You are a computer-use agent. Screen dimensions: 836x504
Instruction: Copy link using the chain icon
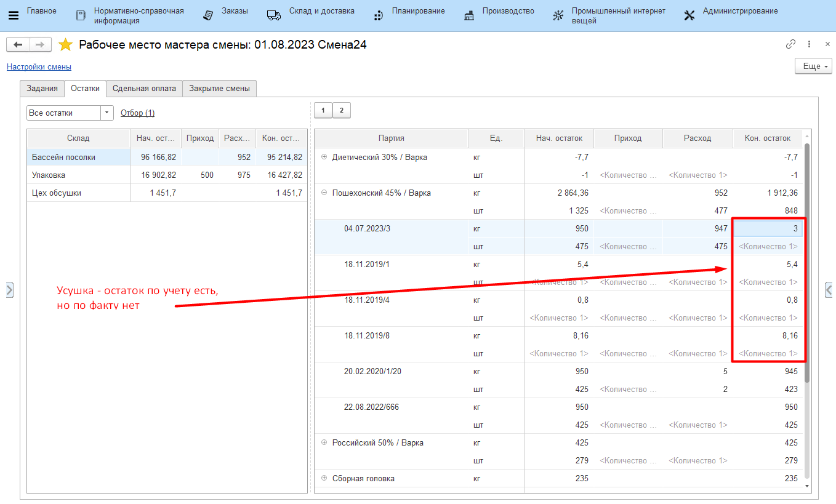790,44
